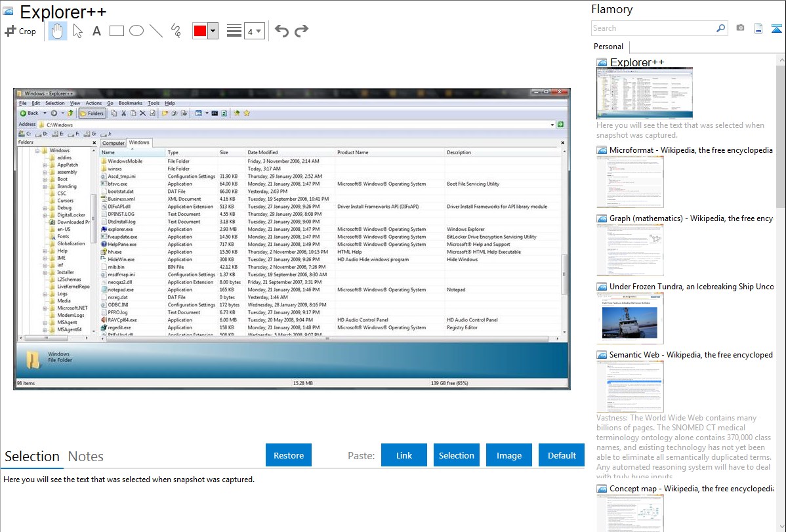Select the text annotation tool
This screenshot has height=532, width=786.
click(x=96, y=31)
